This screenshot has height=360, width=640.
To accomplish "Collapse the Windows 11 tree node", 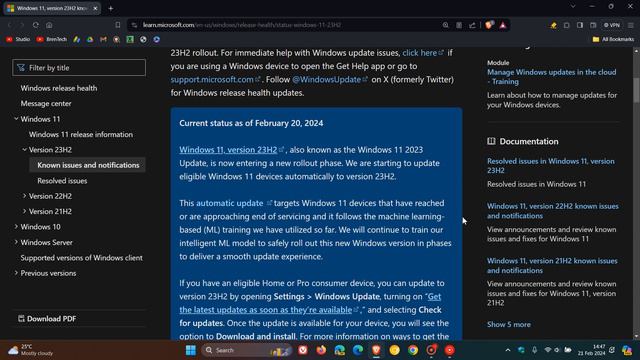I will (x=16, y=119).
